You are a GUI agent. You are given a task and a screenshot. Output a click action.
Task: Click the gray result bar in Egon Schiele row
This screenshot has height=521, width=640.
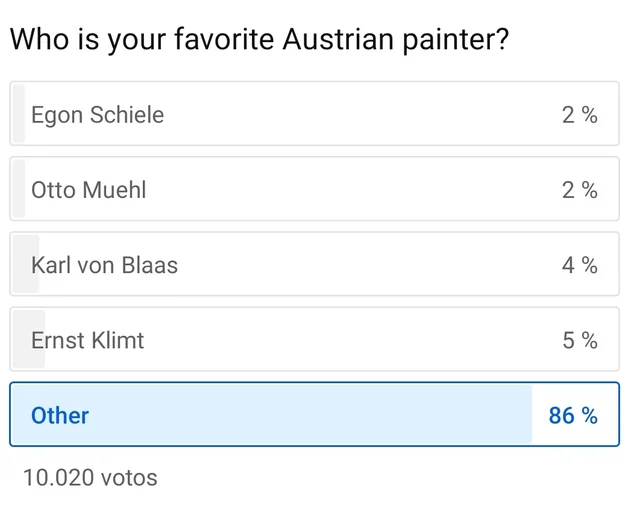pyautogui.click(x=18, y=115)
